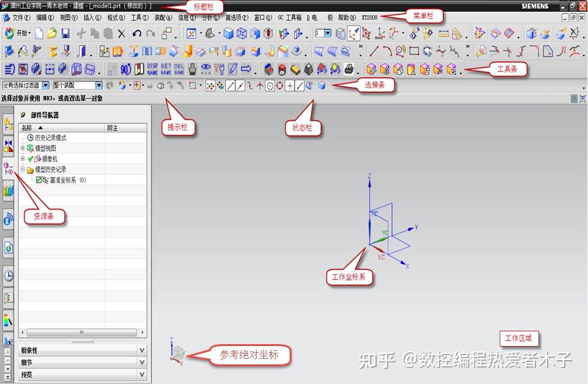This screenshot has width=588, height=384.
Task: Expand the 模型视图 tree node
Action: click(x=23, y=148)
